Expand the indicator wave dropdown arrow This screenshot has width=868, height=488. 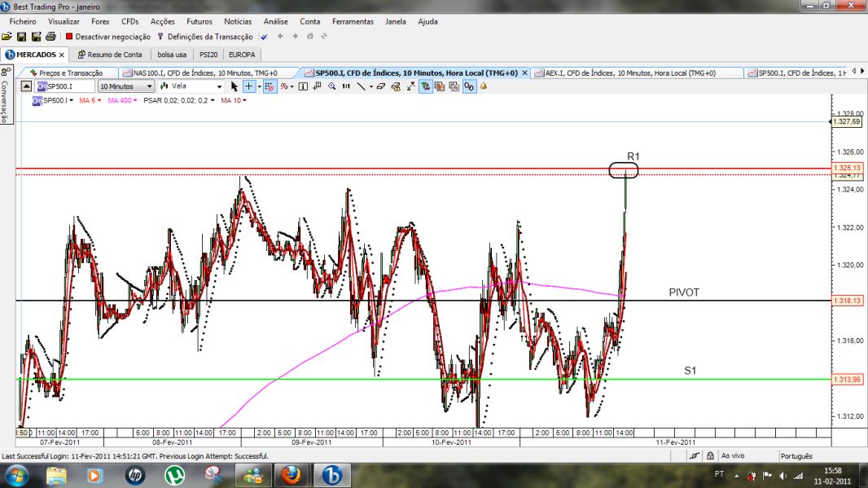pos(292,87)
